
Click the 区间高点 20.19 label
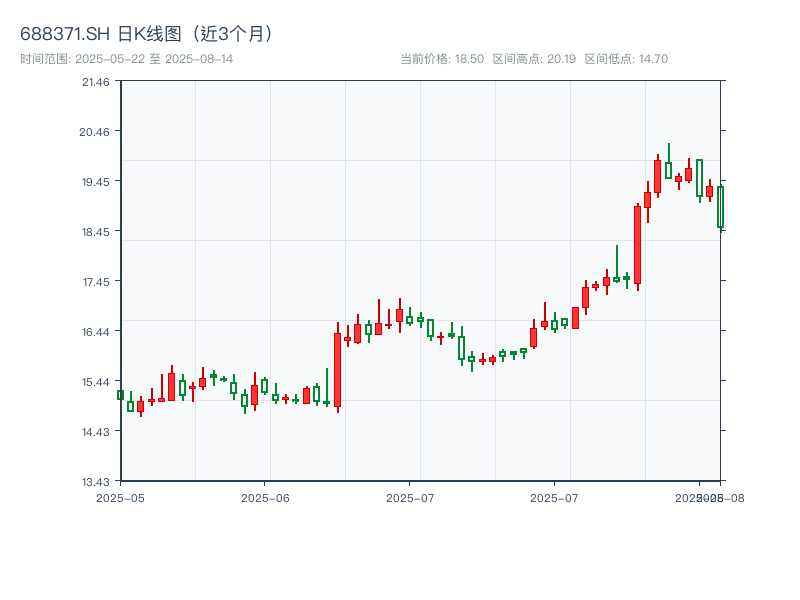click(534, 59)
